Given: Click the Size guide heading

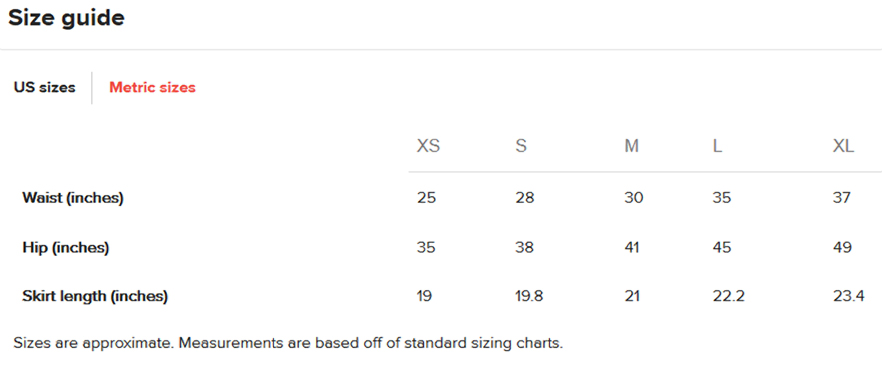Looking at the screenshot, I should click(66, 18).
